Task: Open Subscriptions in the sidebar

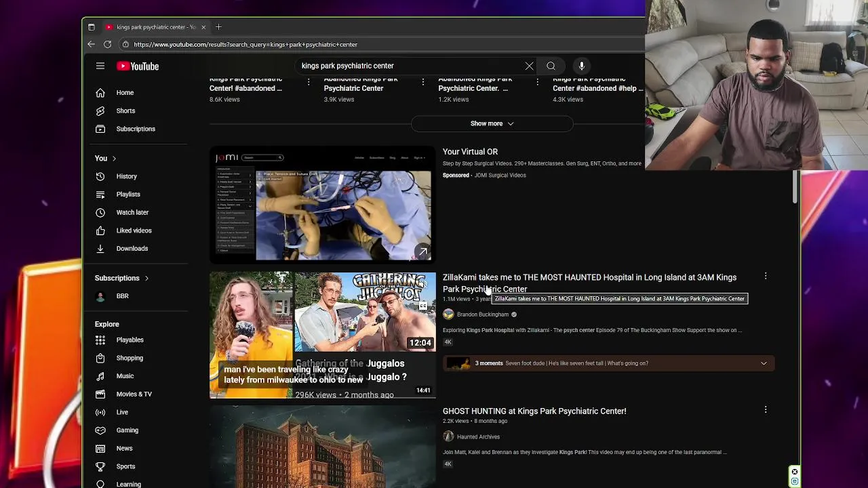Action: [136, 129]
